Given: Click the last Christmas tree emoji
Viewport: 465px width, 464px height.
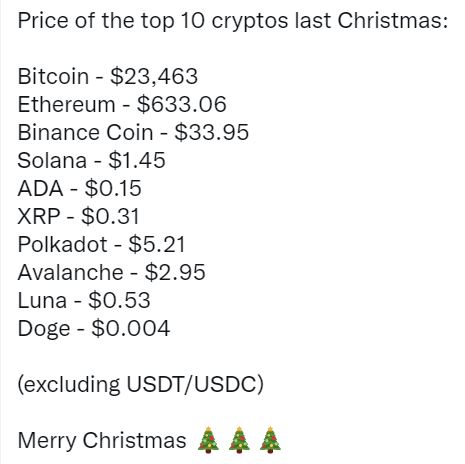Looking at the screenshot, I should point(270,440).
